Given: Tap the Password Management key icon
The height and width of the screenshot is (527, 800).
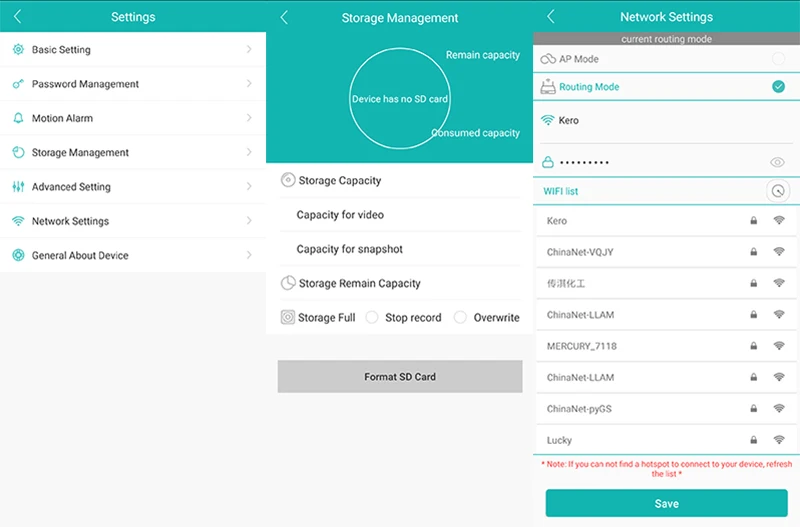Looking at the screenshot, I should pos(18,84).
